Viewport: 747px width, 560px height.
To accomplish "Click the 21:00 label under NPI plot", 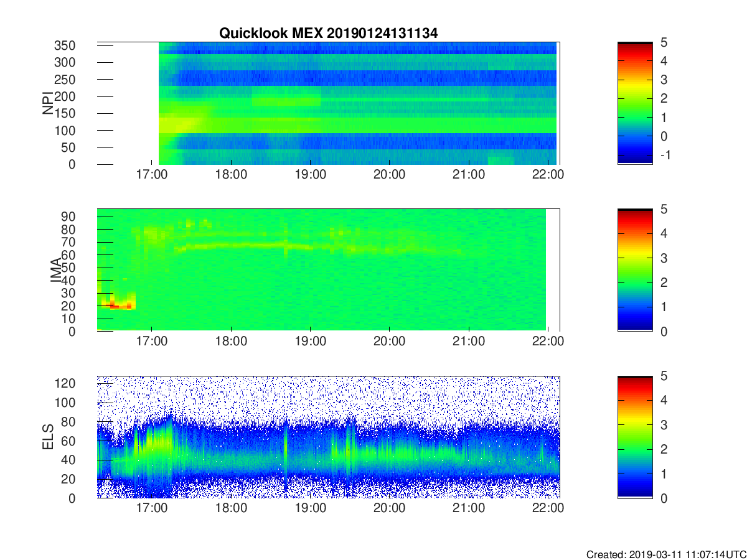I will (x=468, y=175).
